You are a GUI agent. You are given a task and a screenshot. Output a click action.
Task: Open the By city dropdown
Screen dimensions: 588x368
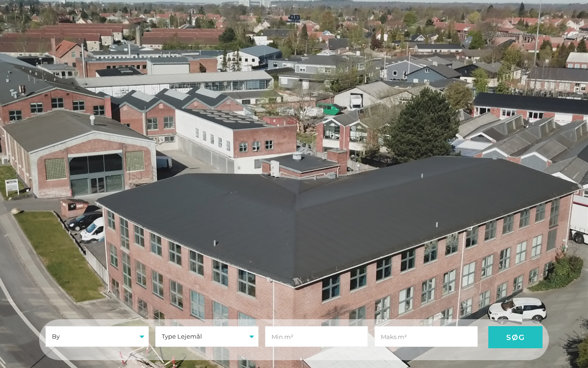point(97,337)
